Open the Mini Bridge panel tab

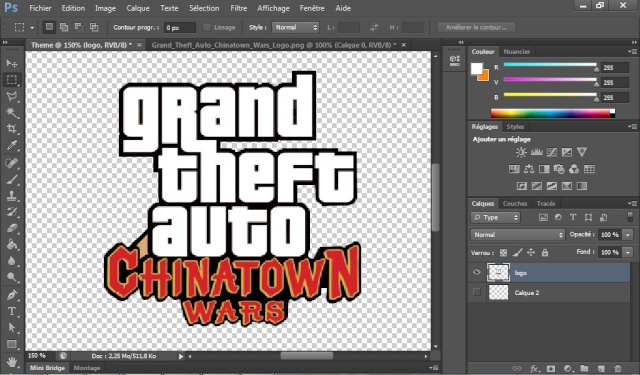[47, 368]
